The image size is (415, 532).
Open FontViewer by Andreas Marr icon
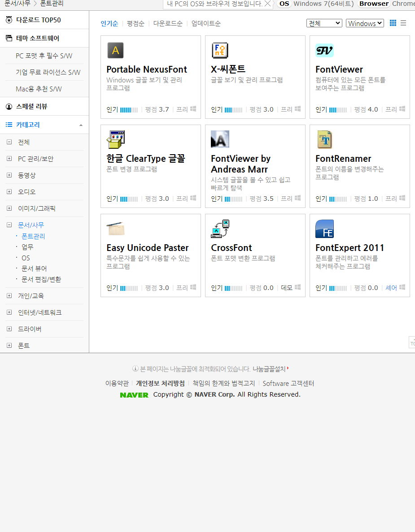coord(220,139)
